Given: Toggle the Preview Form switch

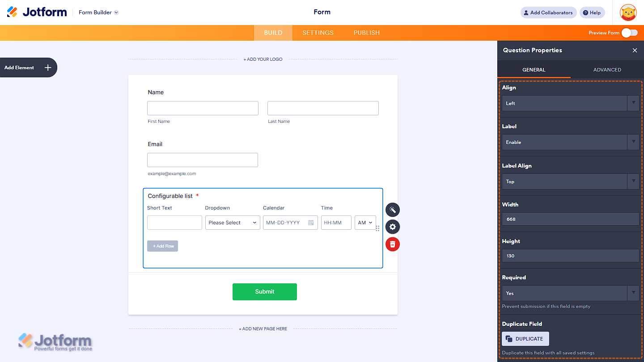Looking at the screenshot, I should pyautogui.click(x=630, y=33).
